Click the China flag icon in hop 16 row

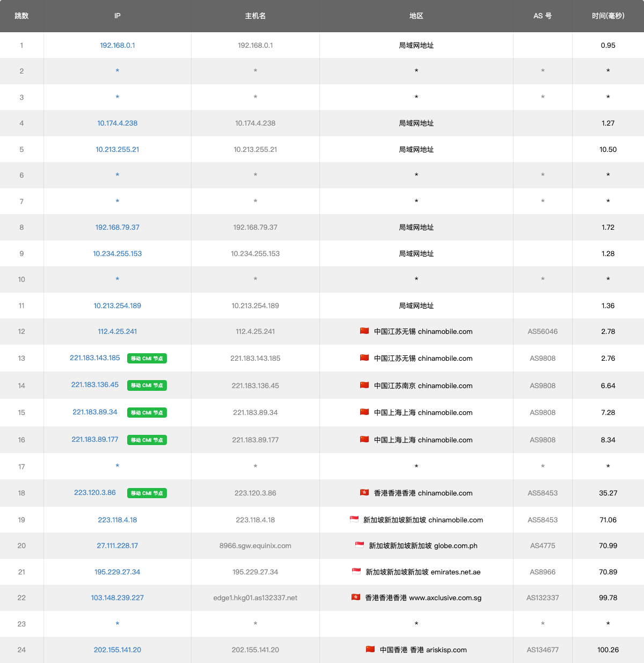point(364,439)
